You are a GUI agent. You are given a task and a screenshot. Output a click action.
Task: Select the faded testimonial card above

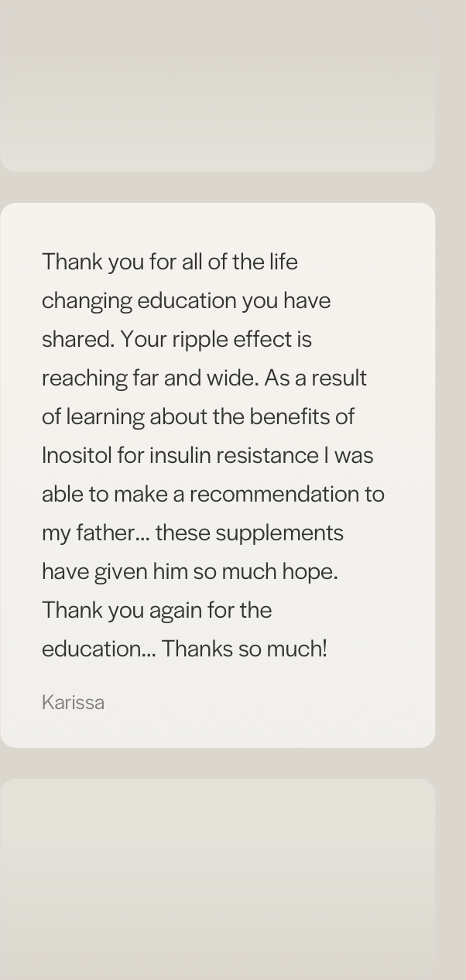tap(218, 86)
